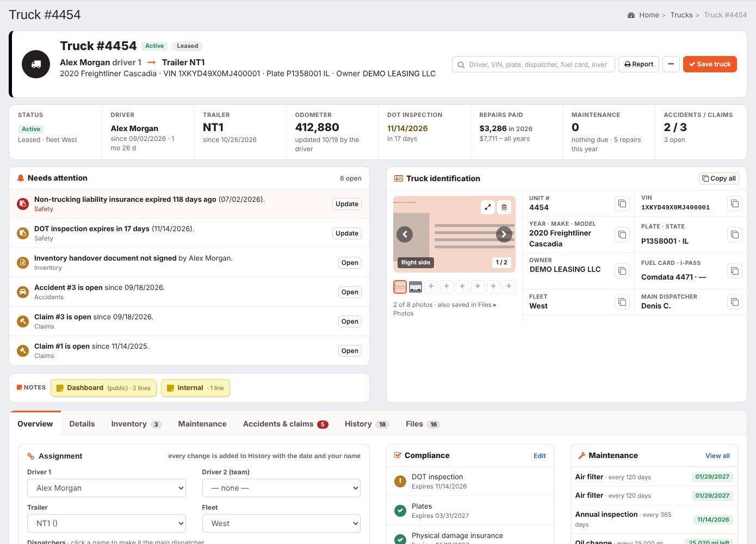The width and height of the screenshot is (756, 544).
Task: Delete the current truck photo
Action: 504,207
